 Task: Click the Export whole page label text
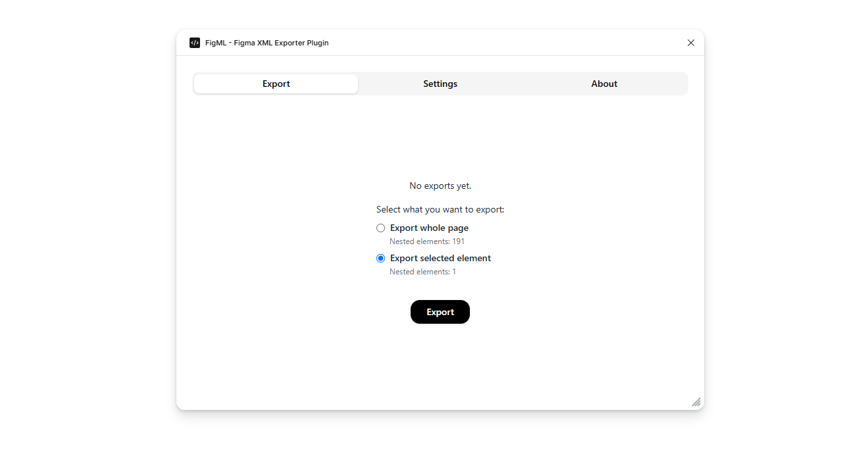(x=428, y=228)
